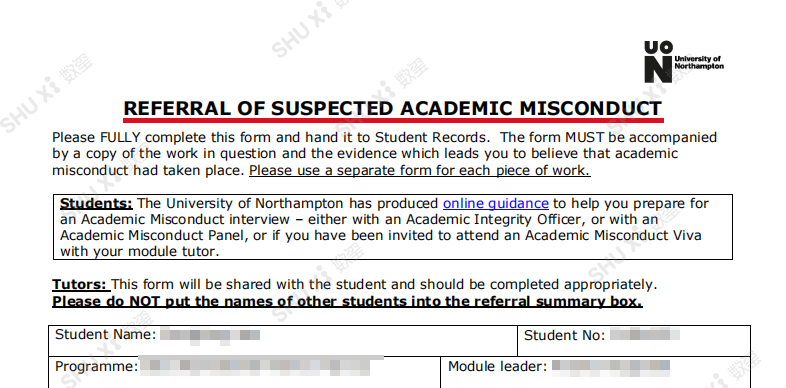Image resolution: width=786 pixels, height=388 pixels.
Task: Click the underlined 'Please use a separate form' sentence
Action: tap(420, 170)
